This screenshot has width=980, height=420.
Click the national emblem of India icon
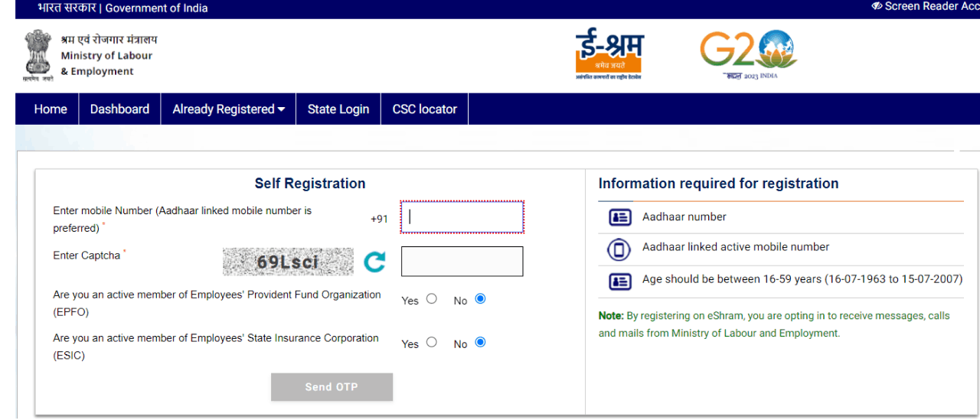38,56
